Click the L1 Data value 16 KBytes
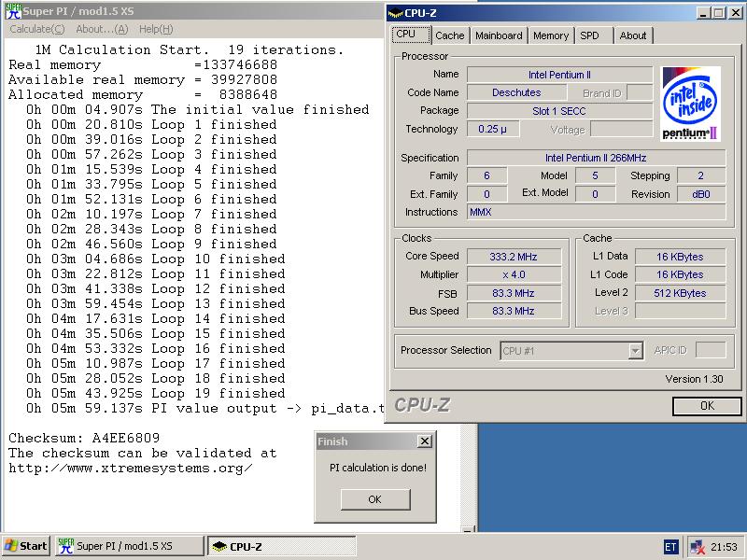The width and height of the screenshot is (747, 560). click(x=680, y=257)
